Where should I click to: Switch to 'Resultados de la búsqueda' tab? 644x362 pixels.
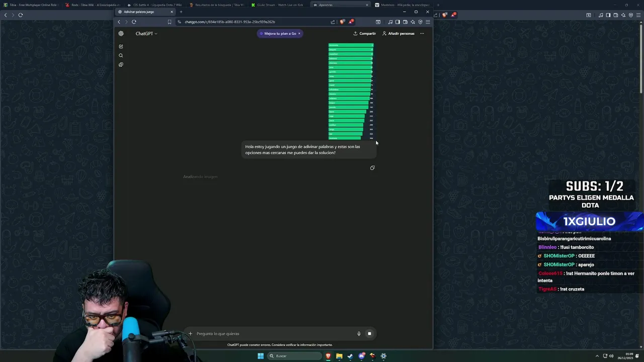(x=217, y=5)
